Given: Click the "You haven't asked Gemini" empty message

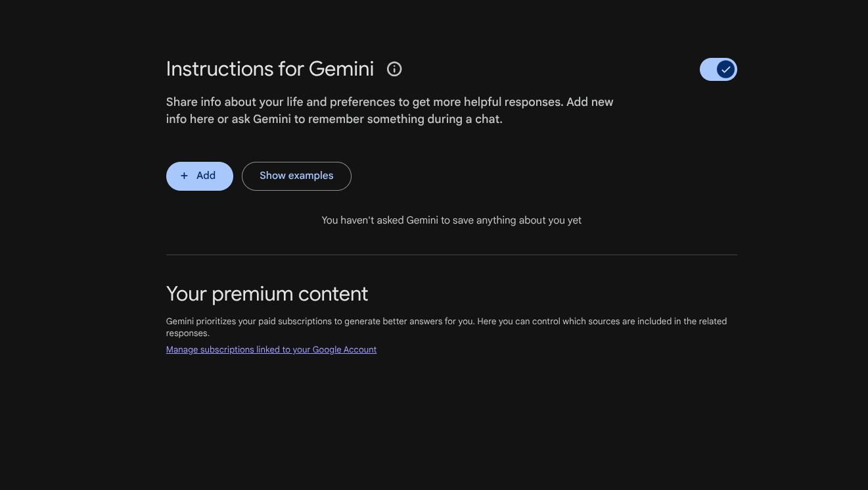Looking at the screenshot, I should click(x=451, y=220).
